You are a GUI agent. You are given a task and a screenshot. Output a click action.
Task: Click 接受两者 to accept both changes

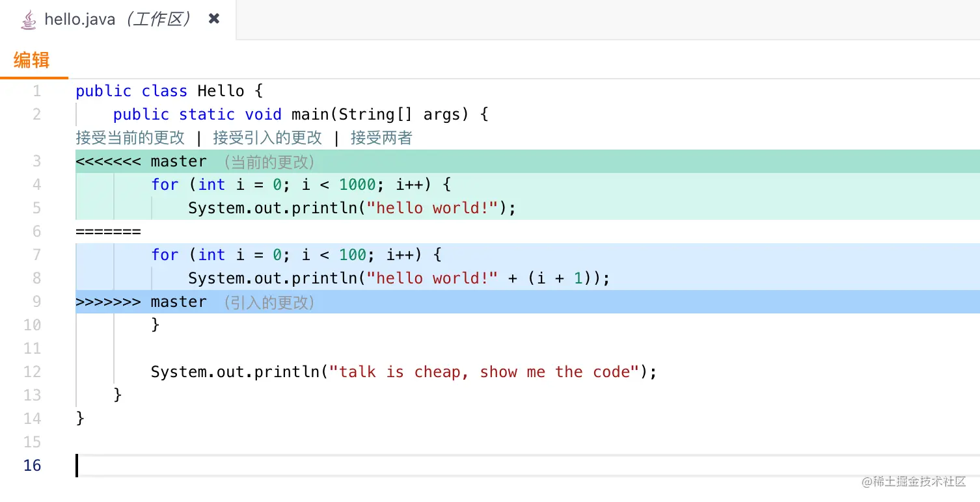(381, 138)
